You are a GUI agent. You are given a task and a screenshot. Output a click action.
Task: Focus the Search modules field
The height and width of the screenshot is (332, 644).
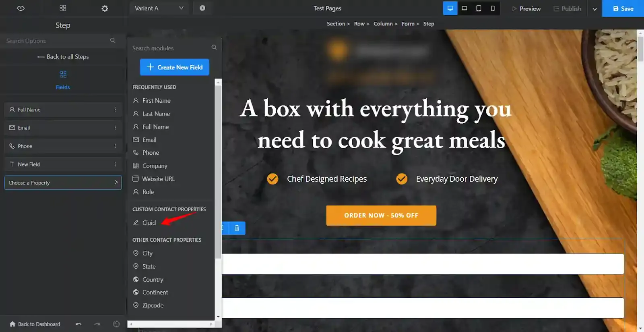(x=170, y=48)
